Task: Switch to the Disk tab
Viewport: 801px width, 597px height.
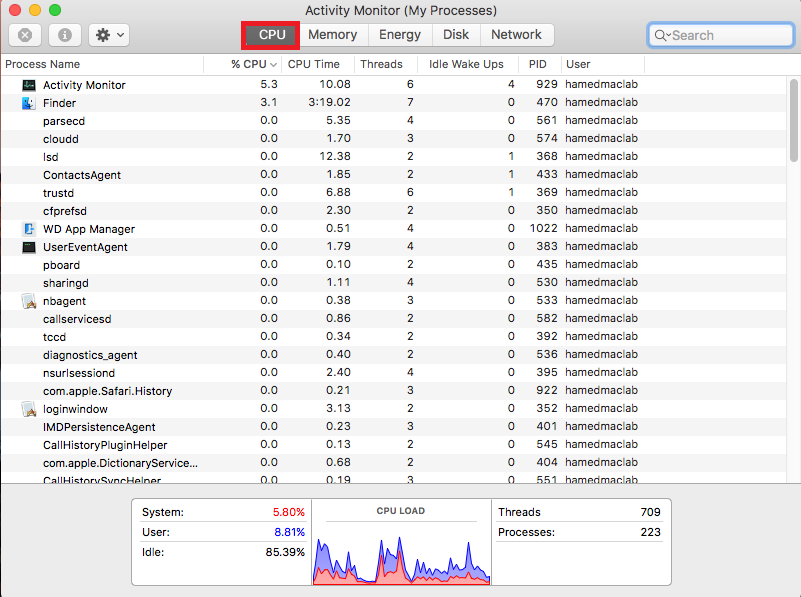Action: (x=456, y=35)
